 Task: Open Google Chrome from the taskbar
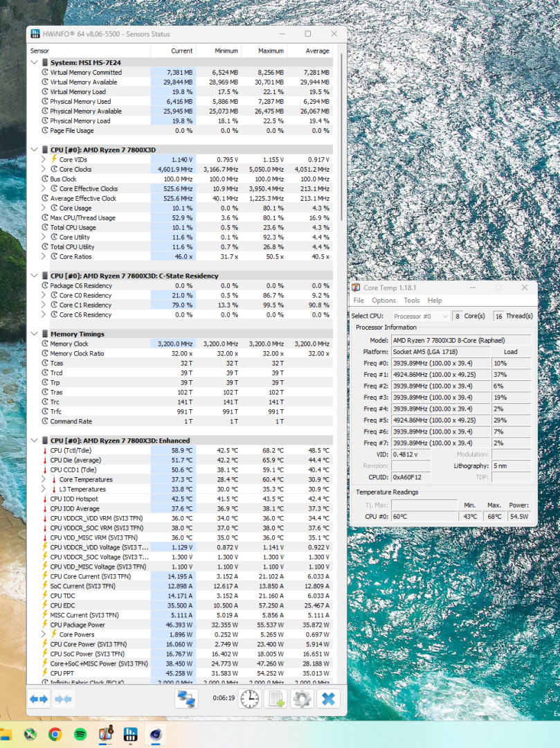[55, 734]
